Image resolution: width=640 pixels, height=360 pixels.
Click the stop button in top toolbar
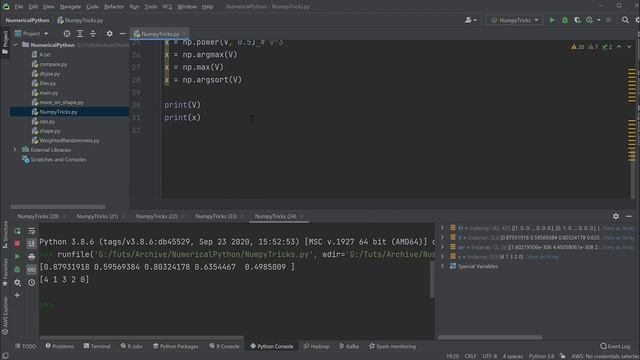pyautogui.click(x=609, y=20)
